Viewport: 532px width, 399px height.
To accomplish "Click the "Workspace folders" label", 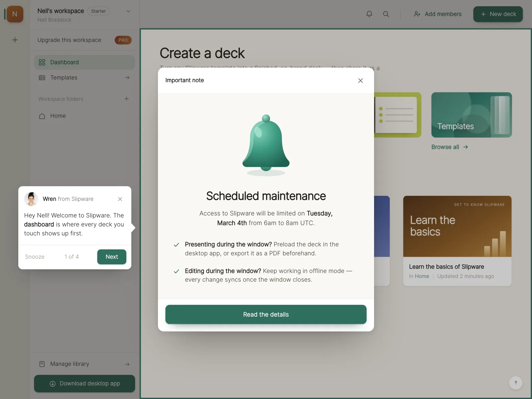I will 61,99.
